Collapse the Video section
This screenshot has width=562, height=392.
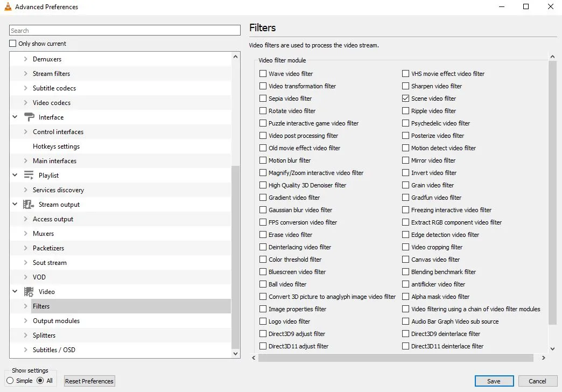15,292
